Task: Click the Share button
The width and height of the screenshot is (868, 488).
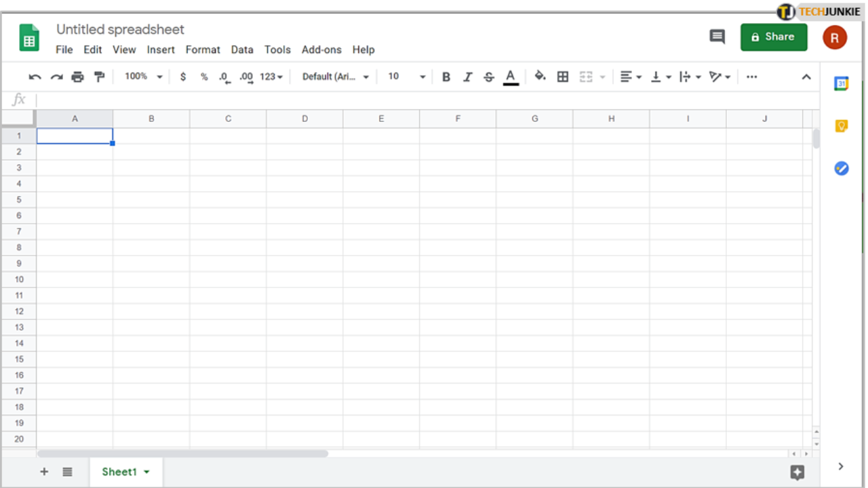Action: pyautogui.click(x=774, y=37)
